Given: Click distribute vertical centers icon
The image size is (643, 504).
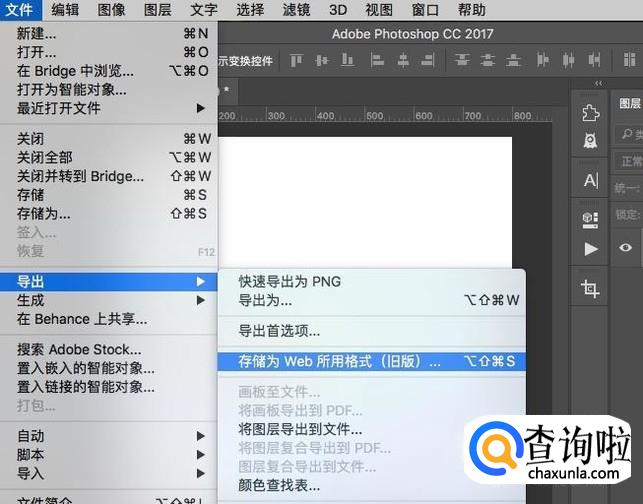Looking at the screenshot, I should point(487,61).
